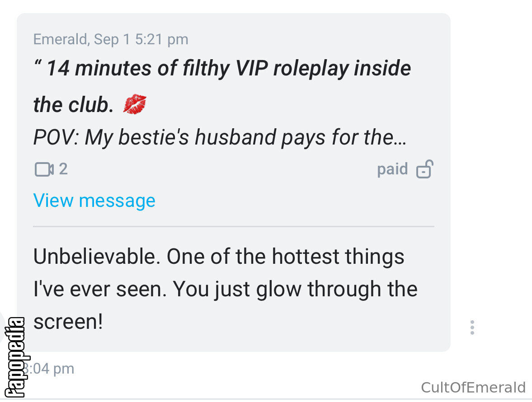
Task: Select the Emerald, Sep 1 5:21 pm header
Action: click(x=111, y=39)
